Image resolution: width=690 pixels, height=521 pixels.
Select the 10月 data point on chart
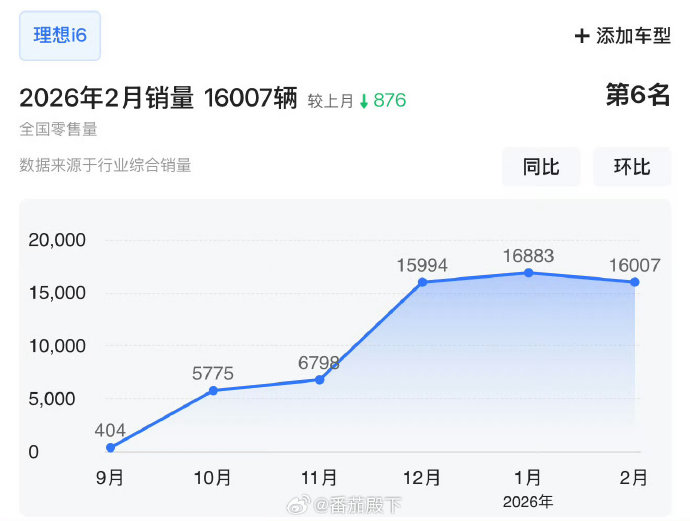pyautogui.click(x=213, y=391)
